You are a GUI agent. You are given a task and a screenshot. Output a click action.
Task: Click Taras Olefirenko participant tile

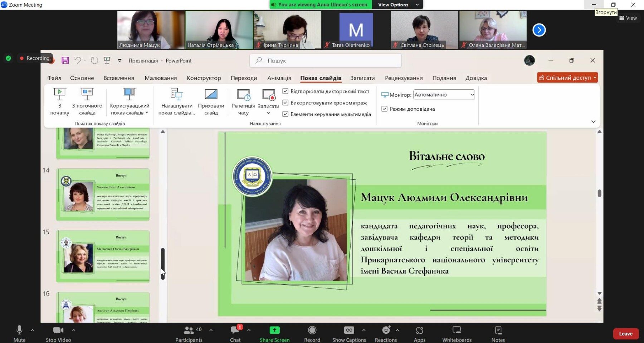point(356,30)
